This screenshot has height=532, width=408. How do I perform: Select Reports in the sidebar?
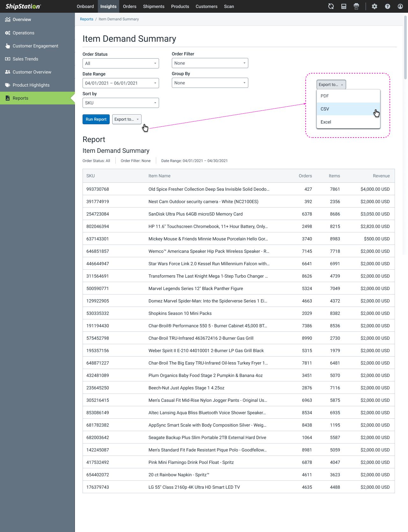pos(37,98)
